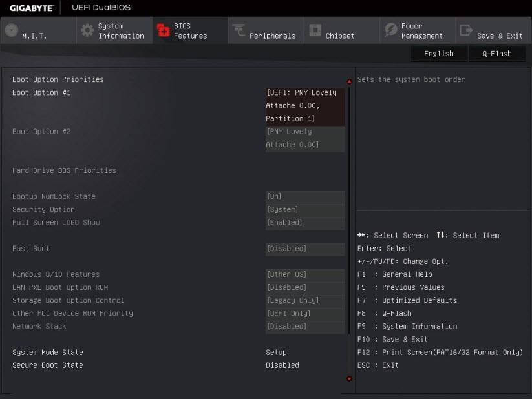Open Storage Boot Option Control list
The width and height of the screenshot is (532, 399).
[304, 300]
